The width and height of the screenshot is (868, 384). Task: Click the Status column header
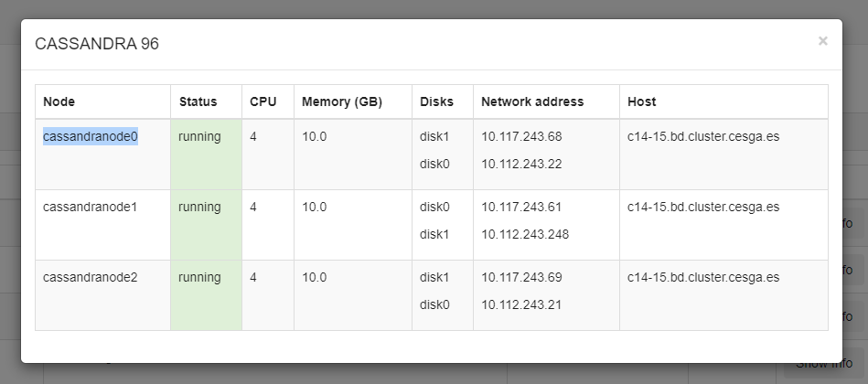tap(198, 101)
